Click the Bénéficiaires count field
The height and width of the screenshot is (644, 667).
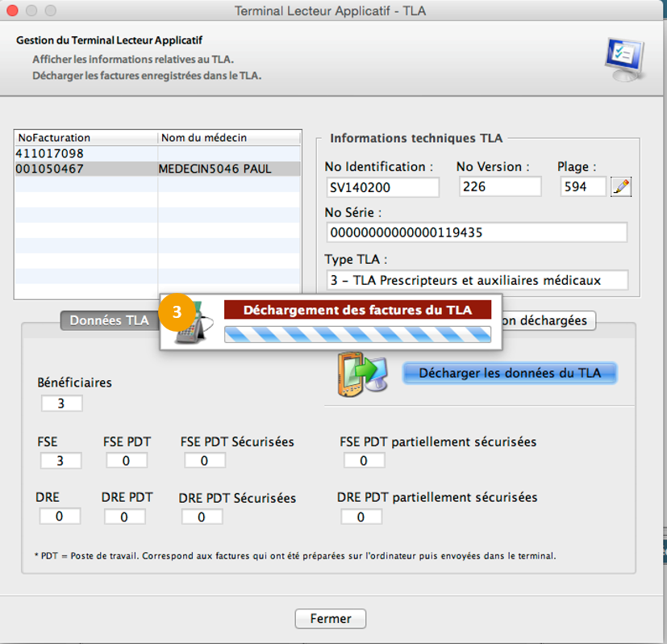[62, 403]
